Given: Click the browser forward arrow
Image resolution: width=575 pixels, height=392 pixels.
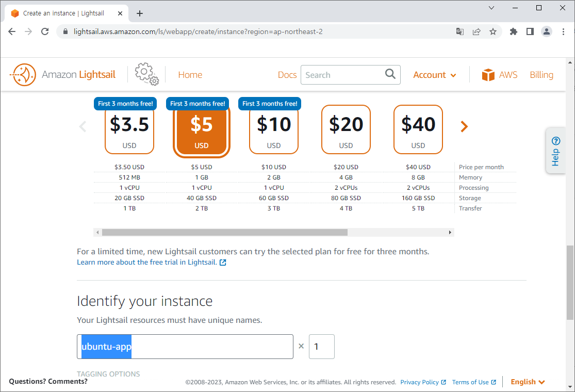Looking at the screenshot, I should coord(28,31).
